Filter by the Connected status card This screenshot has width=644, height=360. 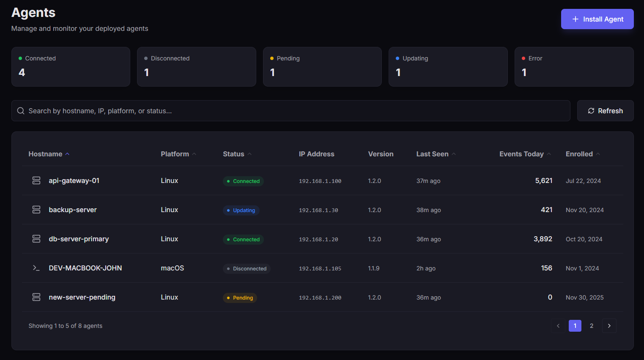click(x=71, y=67)
